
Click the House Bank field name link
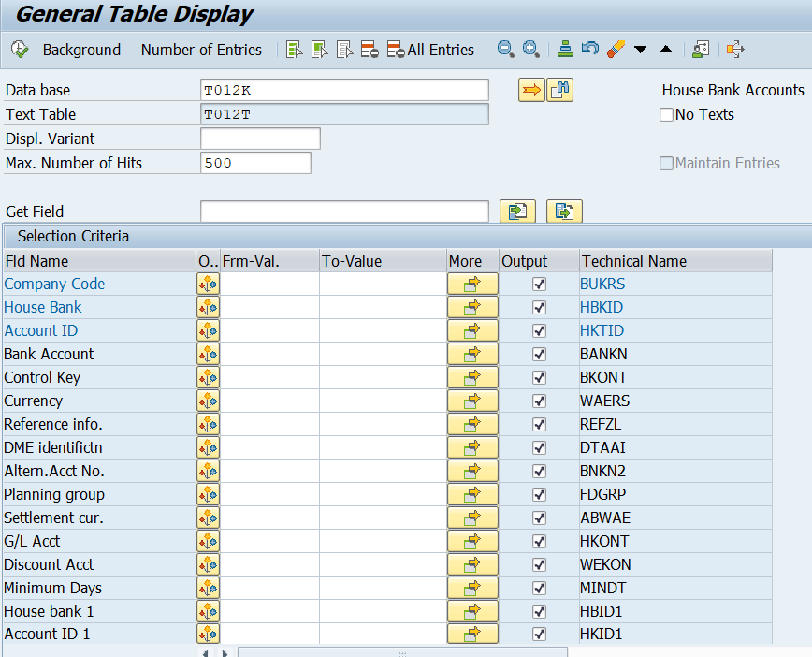click(x=43, y=307)
